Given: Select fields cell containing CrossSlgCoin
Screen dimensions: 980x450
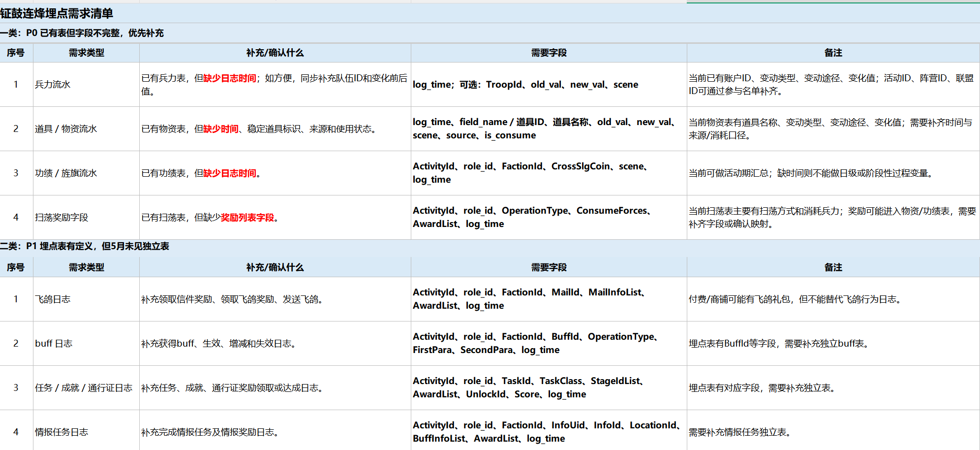Looking at the screenshot, I should [549, 173].
